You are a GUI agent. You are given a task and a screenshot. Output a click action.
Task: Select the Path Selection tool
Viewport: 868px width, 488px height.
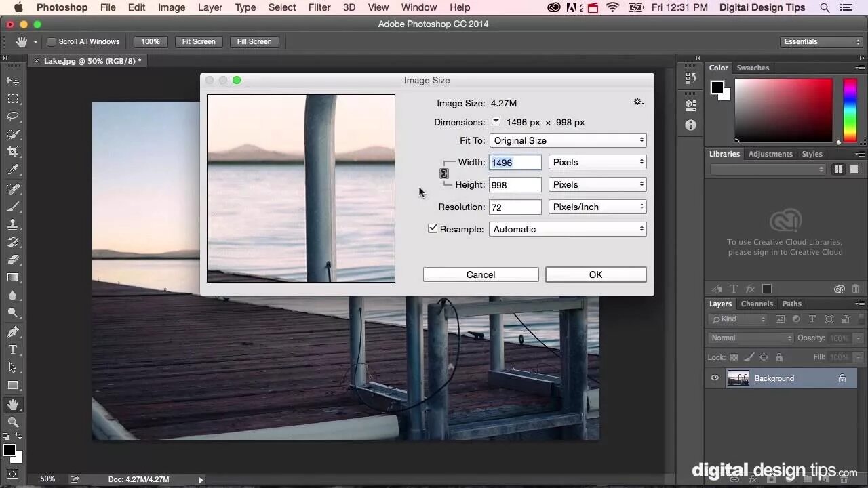coord(13,367)
